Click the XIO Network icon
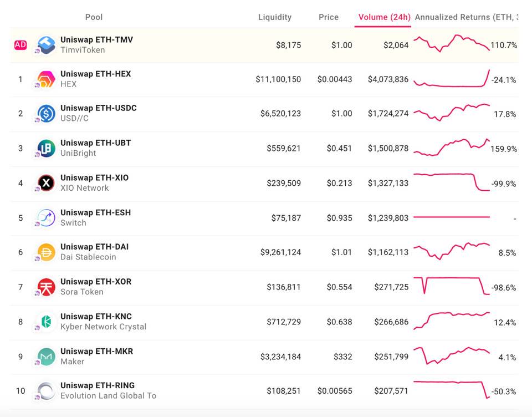Viewport: 532px width, 417px height. tap(46, 183)
